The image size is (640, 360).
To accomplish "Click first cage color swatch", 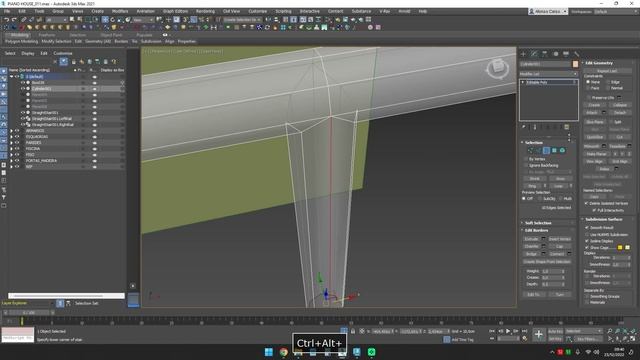I will 620,247.
